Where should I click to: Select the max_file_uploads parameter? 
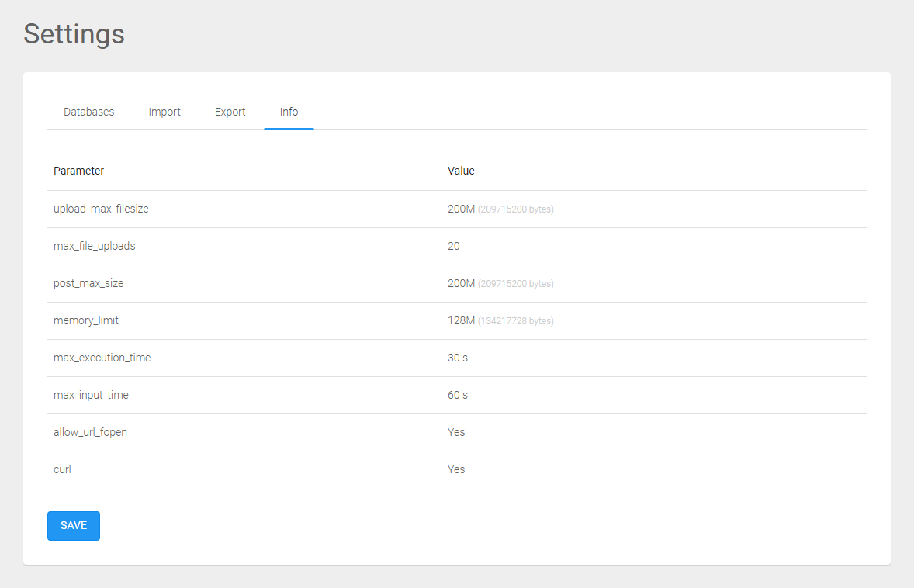(95, 246)
